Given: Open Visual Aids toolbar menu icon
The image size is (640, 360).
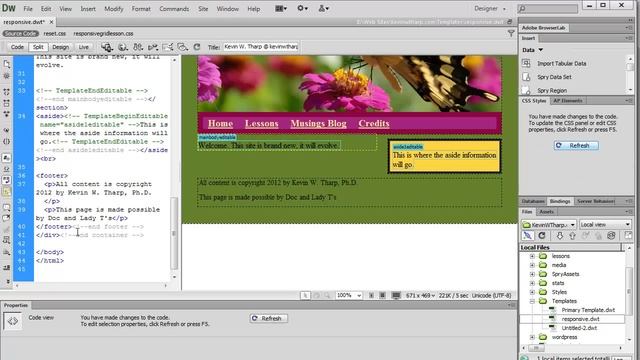Looking at the screenshot, I should pyautogui.click(x=182, y=47).
